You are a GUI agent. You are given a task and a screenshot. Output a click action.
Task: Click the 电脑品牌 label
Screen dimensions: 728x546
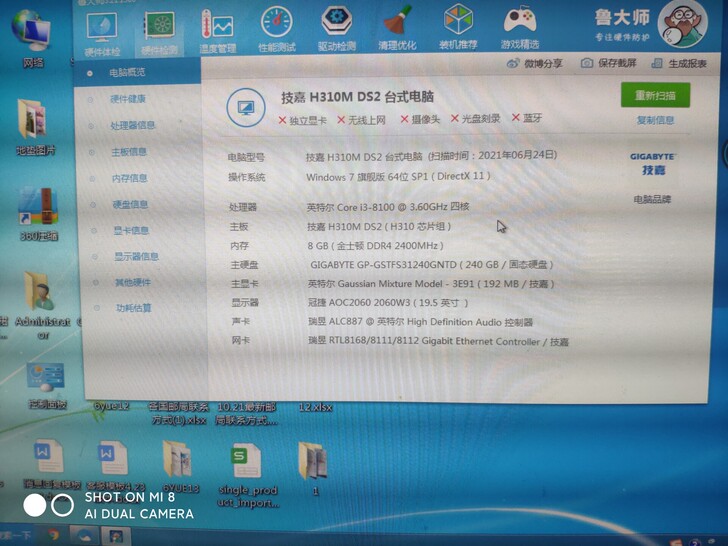pyautogui.click(x=652, y=200)
